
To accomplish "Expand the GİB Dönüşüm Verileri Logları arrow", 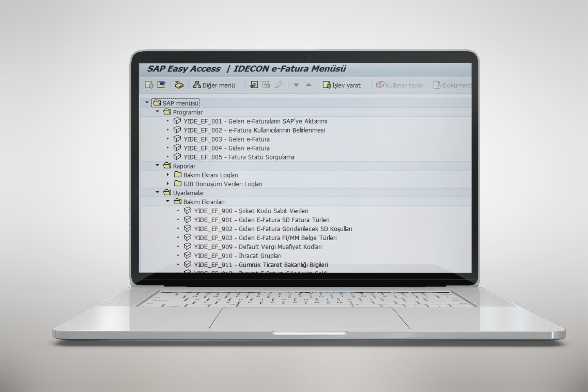I will point(168,183).
